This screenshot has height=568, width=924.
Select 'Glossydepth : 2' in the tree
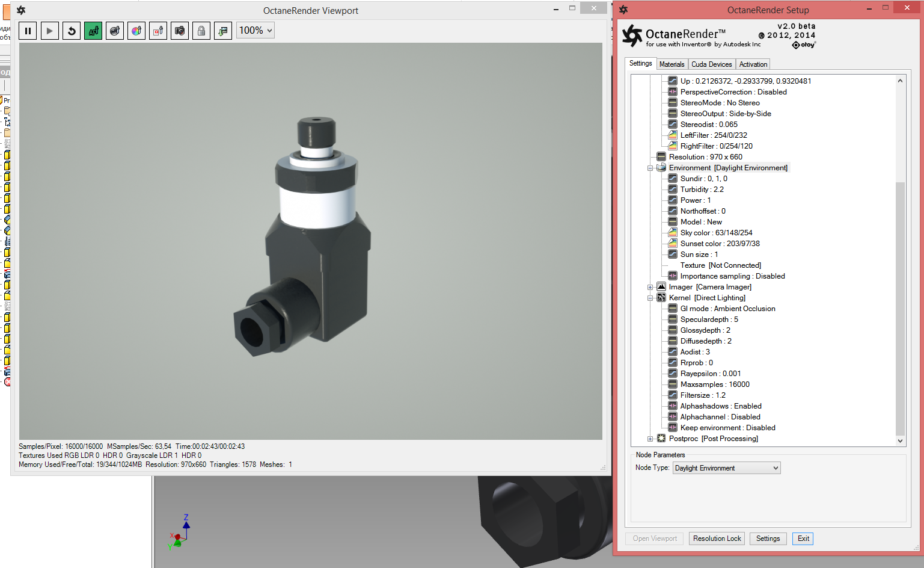click(x=705, y=330)
